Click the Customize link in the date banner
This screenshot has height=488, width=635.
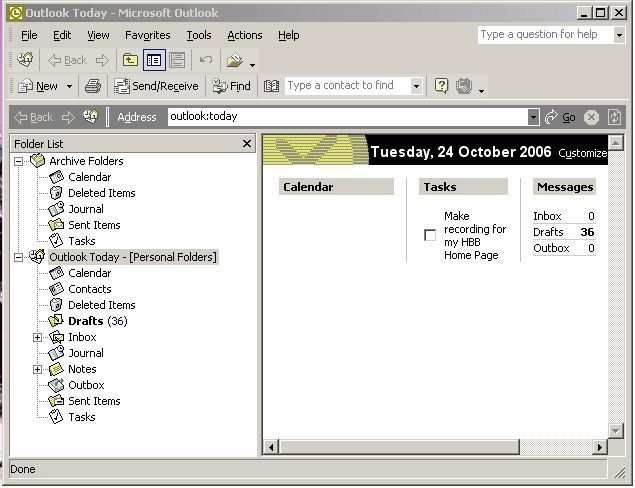click(x=582, y=153)
